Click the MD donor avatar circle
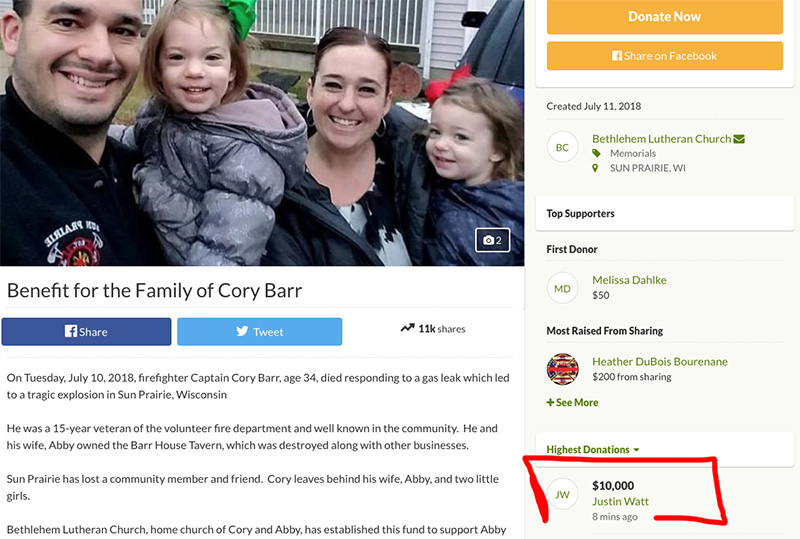800x539 pixels. click(562, 288)
